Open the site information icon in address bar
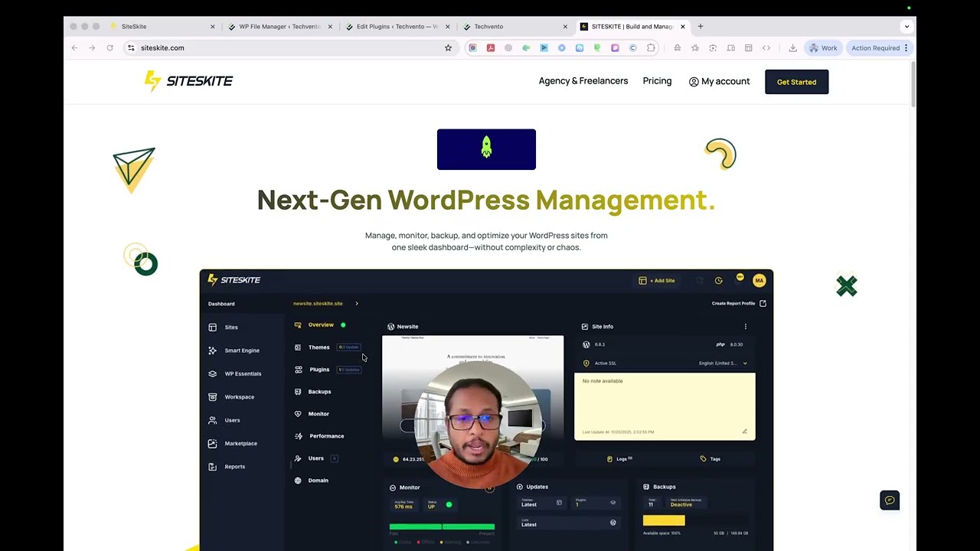Image resolution: width=980 pixels, height=551 pixels. point(131,48)
